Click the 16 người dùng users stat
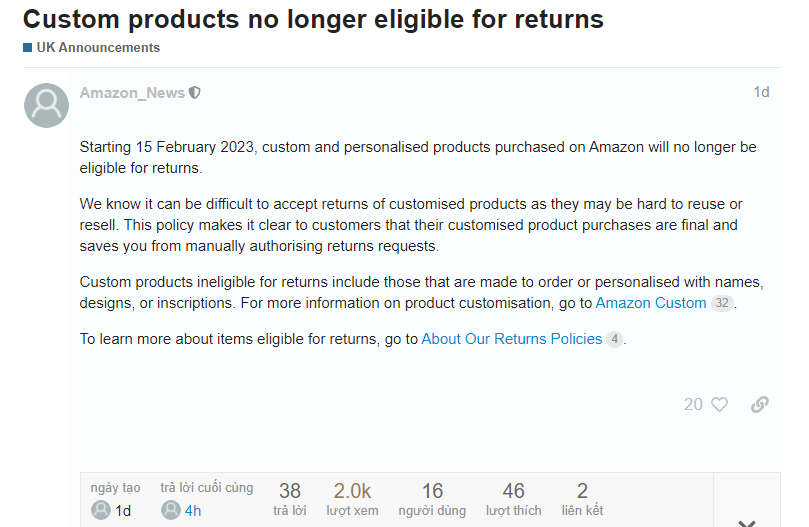 pyautogui.click(x=432, y=499)
